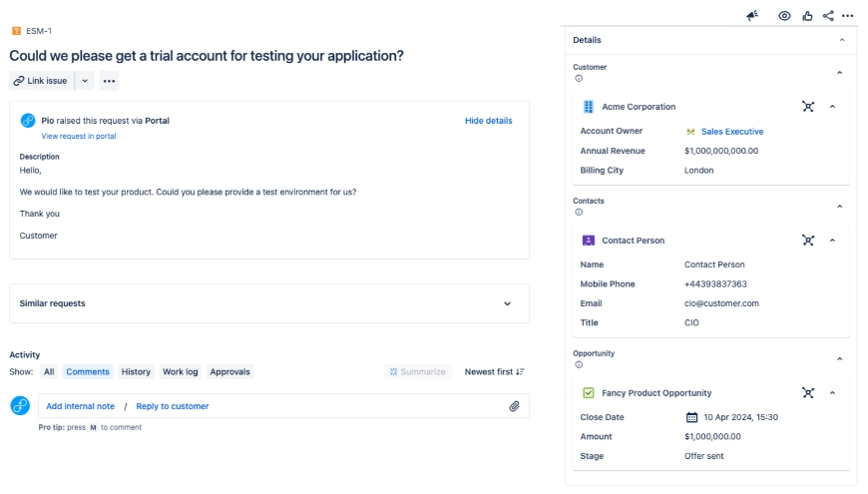Click the mobile phone number +44393837363
The height and width of the screenshot is (494, 868).
tap(715, 284)
